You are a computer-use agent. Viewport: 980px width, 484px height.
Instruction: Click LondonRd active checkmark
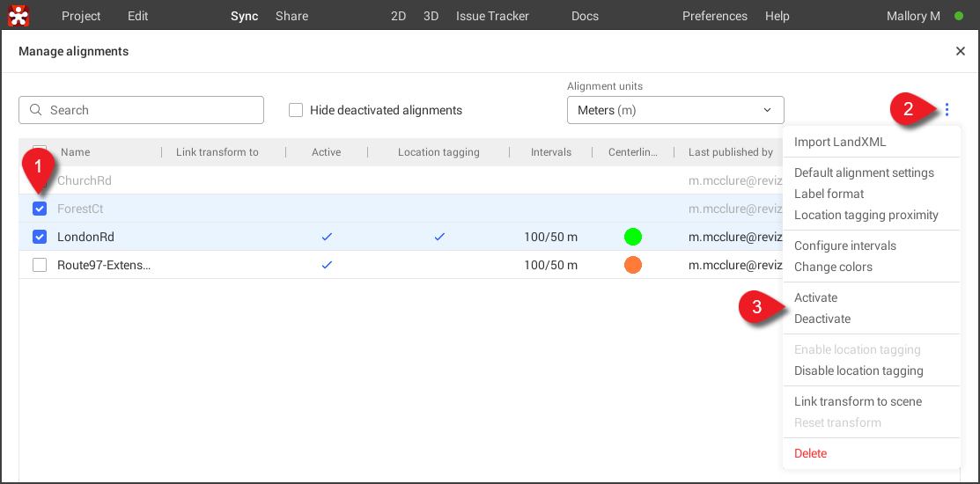point(327,237)
